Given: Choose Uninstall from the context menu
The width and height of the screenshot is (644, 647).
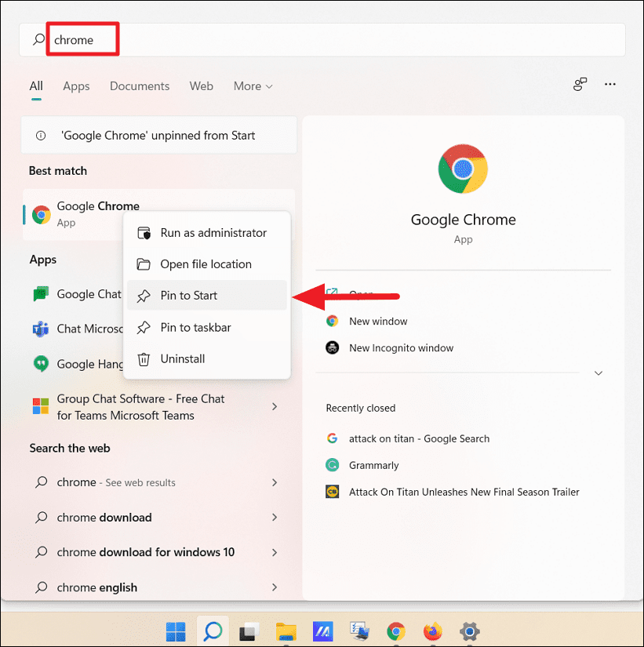Looking at the screenshot, I should pos(207,359).
